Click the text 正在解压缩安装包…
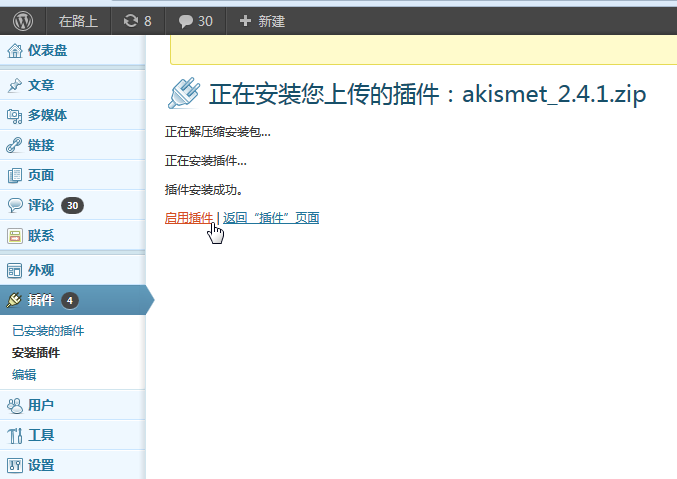The image size is (677, 479). (218, 132)
